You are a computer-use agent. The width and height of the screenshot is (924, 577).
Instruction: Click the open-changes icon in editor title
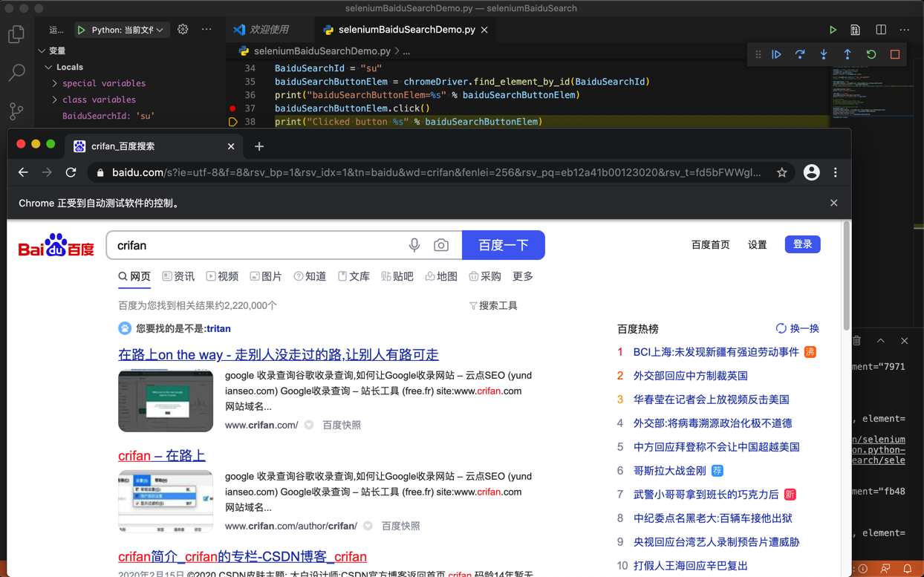coord(856,30)
